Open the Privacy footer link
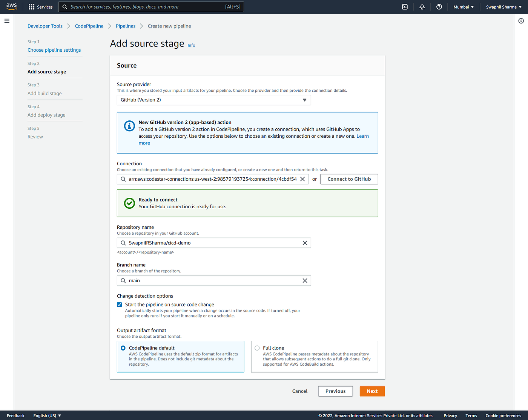The image size is (528, 420). 450,415
